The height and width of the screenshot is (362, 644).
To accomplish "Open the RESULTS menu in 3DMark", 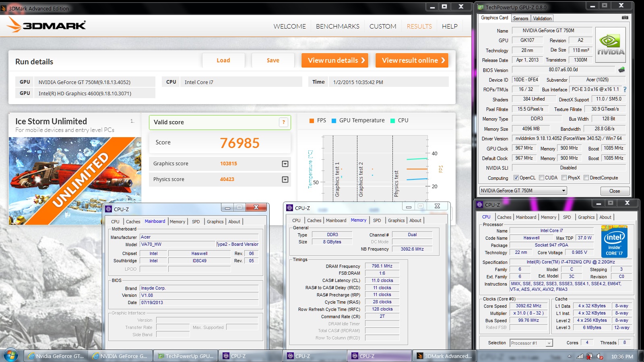I will point(419,26).
